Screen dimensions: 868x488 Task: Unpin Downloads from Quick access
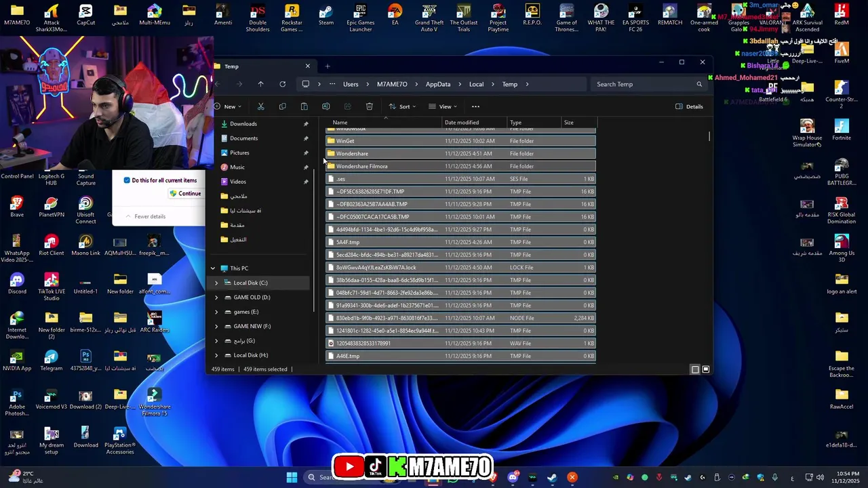pos(306,124)
